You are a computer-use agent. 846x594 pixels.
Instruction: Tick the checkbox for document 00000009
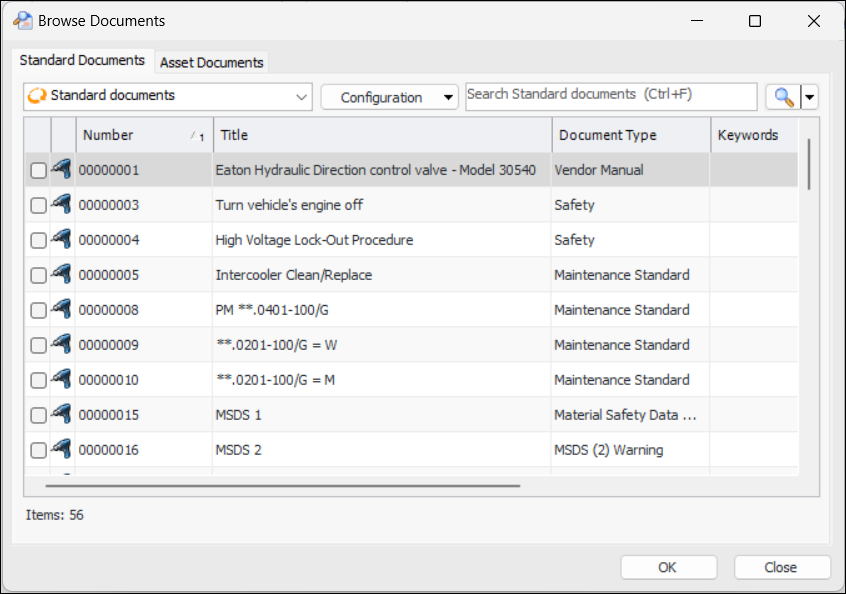tap(38, 346)
